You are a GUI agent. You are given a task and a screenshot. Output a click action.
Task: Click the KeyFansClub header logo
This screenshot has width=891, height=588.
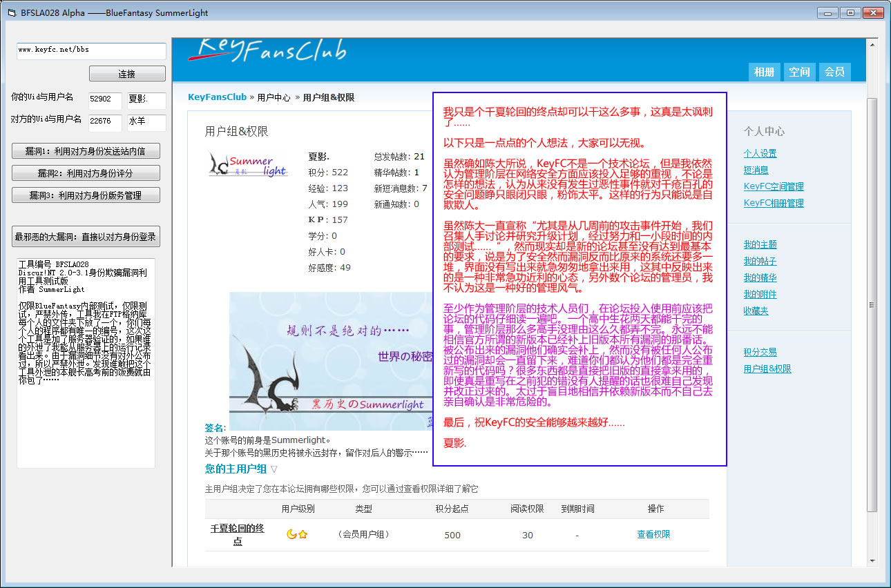pyautogui.click(x=267, y=52)
